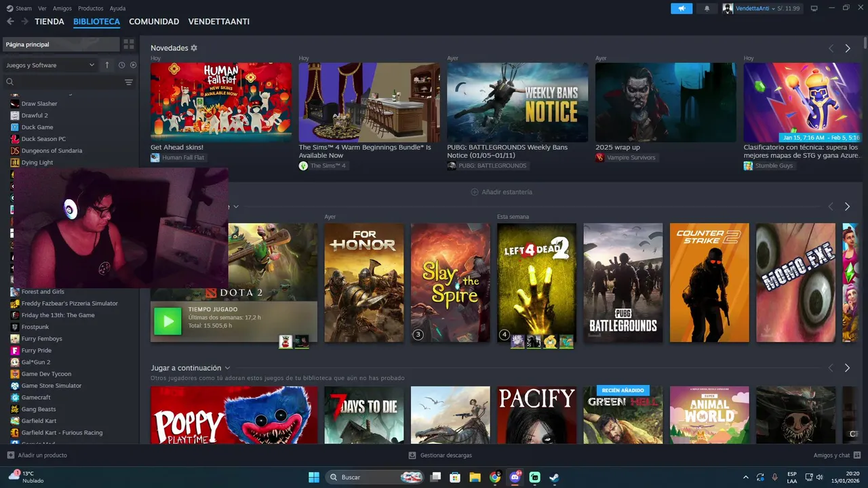Select the BIBLIOTECA tab
The image size is (868, 488).
pyautogui.click(x=96, y=22)
